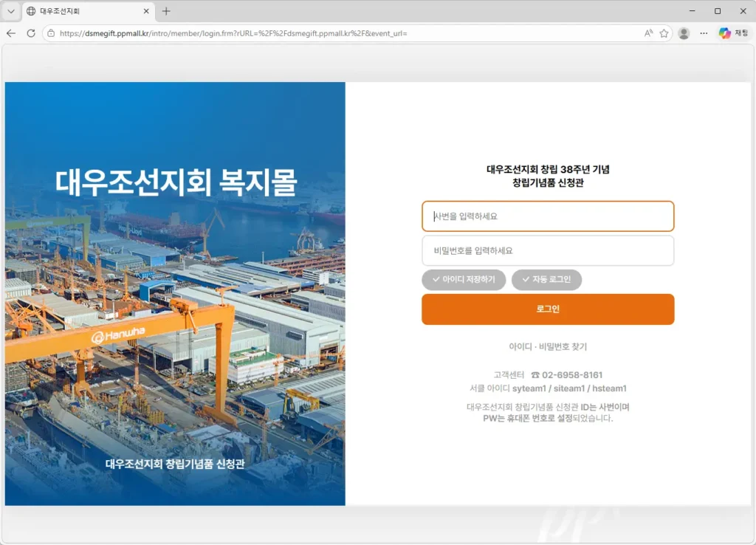Open the browser profile avatar icon

coord(683,33)
